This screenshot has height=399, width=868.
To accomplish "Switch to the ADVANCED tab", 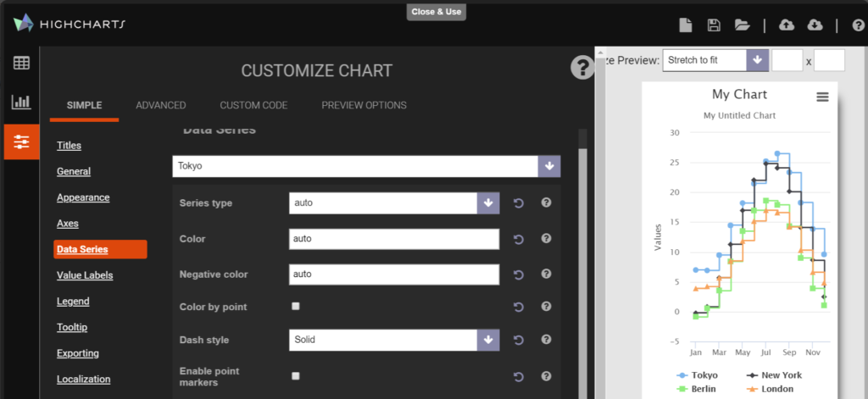I will pos(161,105).
